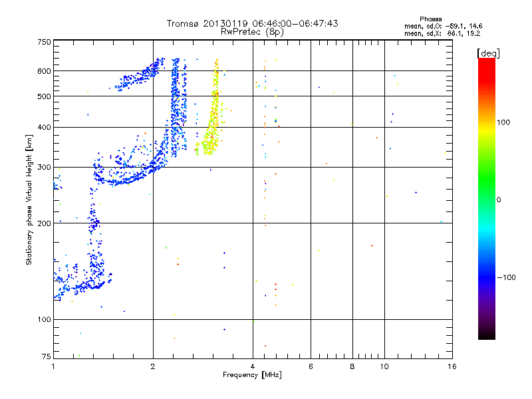
Task: Click the black bottom of the colorbar
Action: [x=487, y=334]
